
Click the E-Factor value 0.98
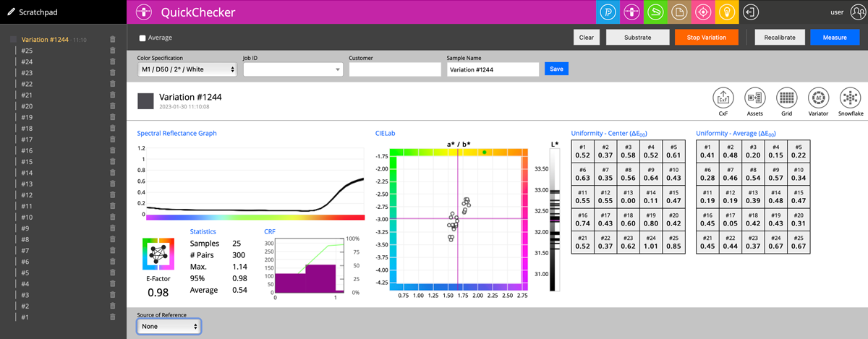click(x=158, y=292)
